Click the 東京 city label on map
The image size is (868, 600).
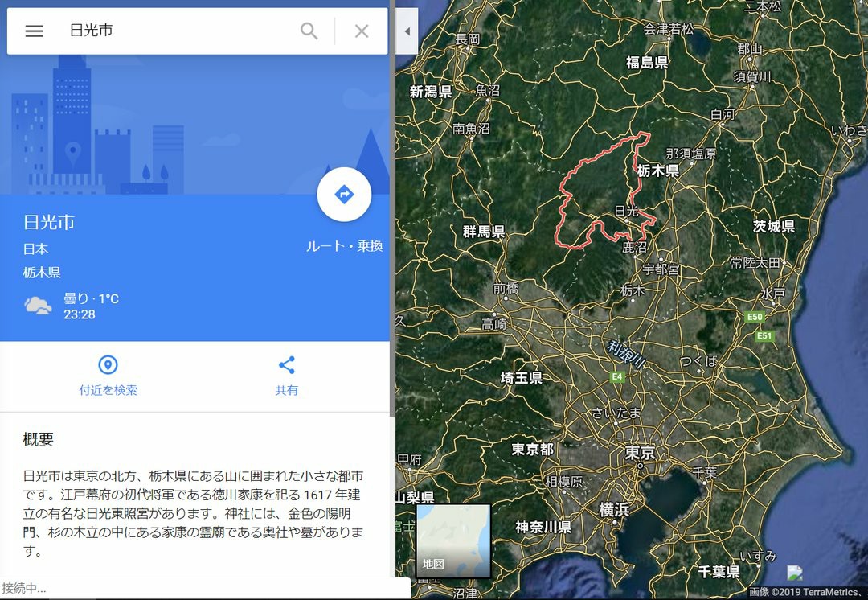(x=641, y=453)
